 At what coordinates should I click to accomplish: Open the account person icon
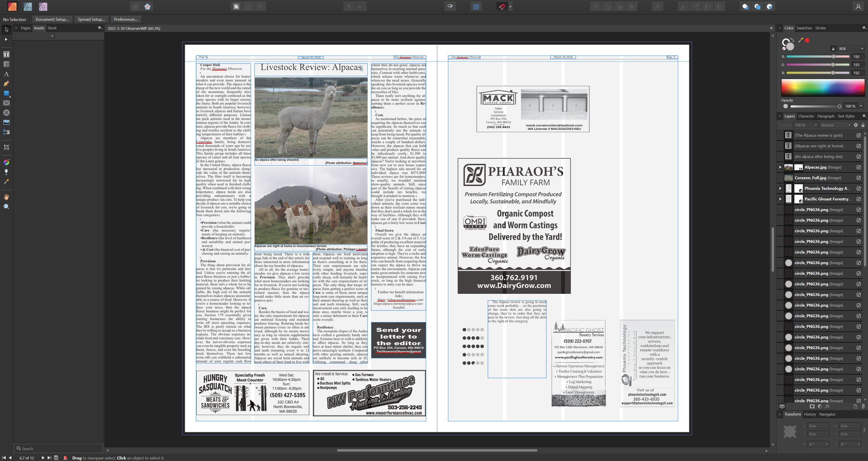[858, 7]
